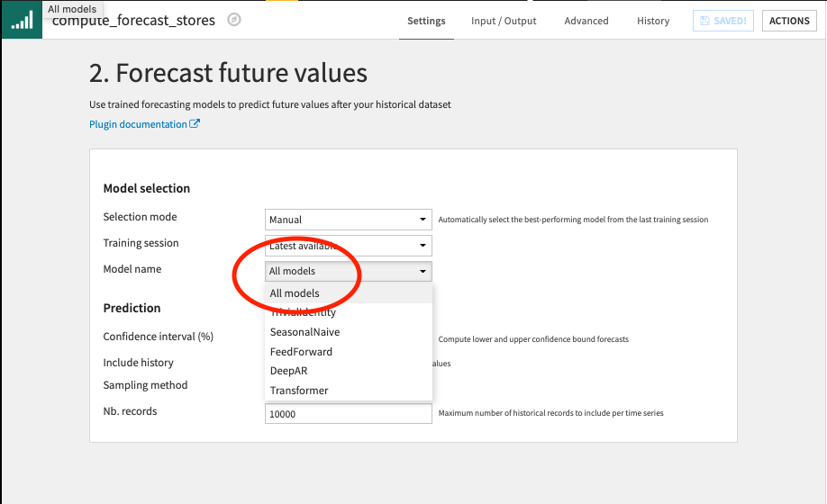The height and width of the screenshot is (504, 827).
Task: Go to the History tab
Action: click(653, 21)
